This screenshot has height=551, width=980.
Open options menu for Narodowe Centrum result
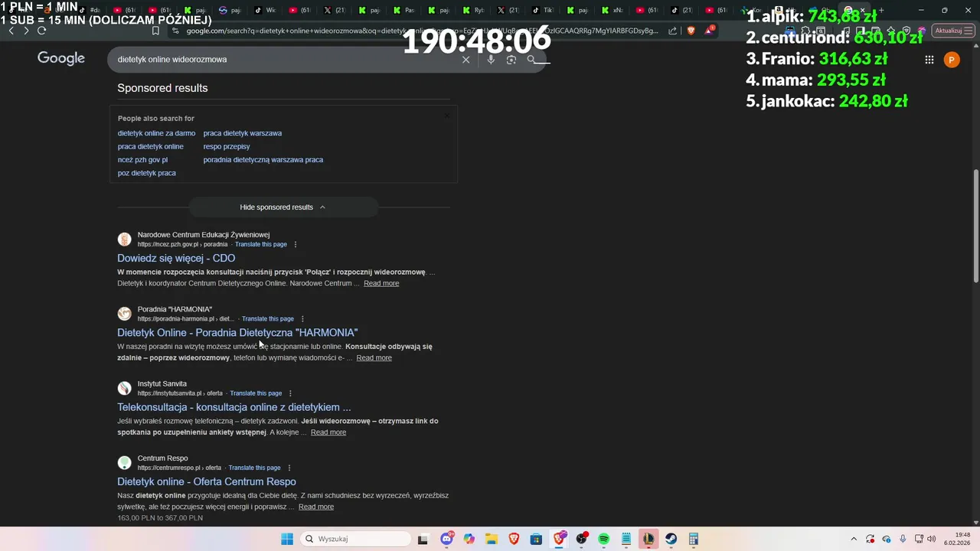(x=296, y=245)
